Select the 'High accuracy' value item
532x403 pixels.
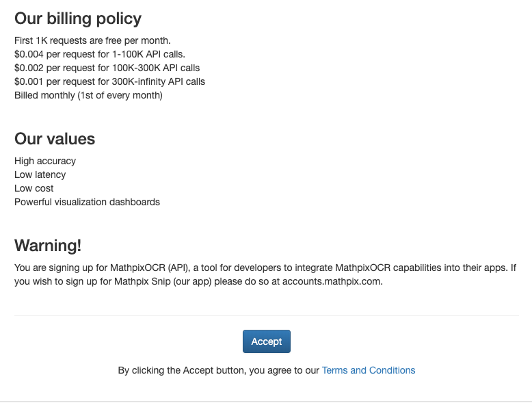point(45,161)
